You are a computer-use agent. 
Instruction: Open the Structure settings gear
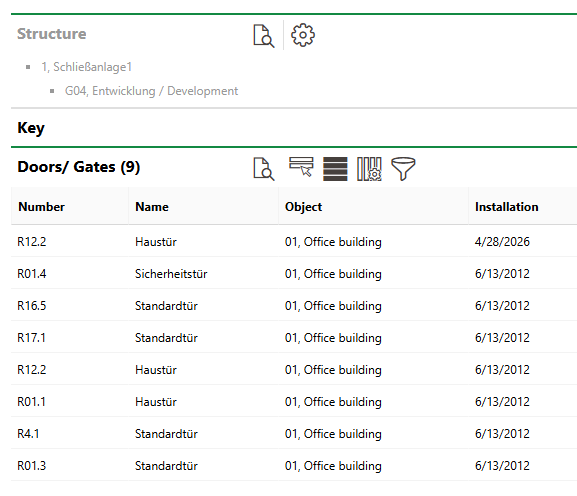point(302,35)
